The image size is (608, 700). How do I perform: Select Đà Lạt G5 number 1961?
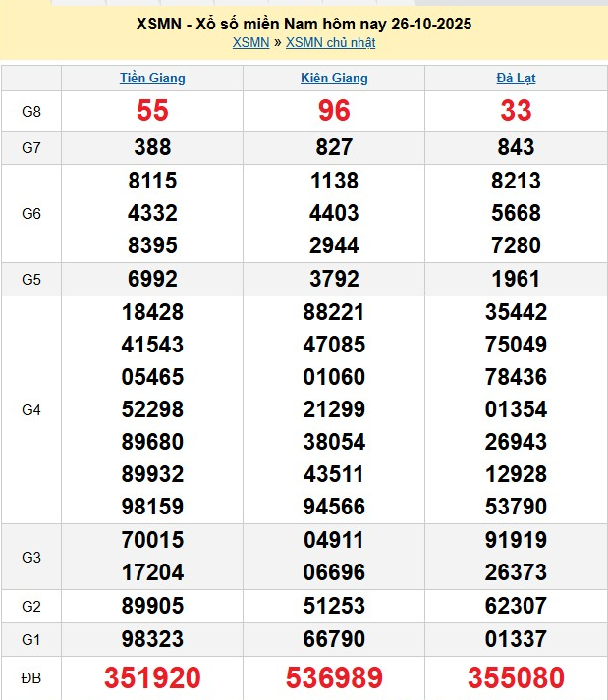(516, 279)
